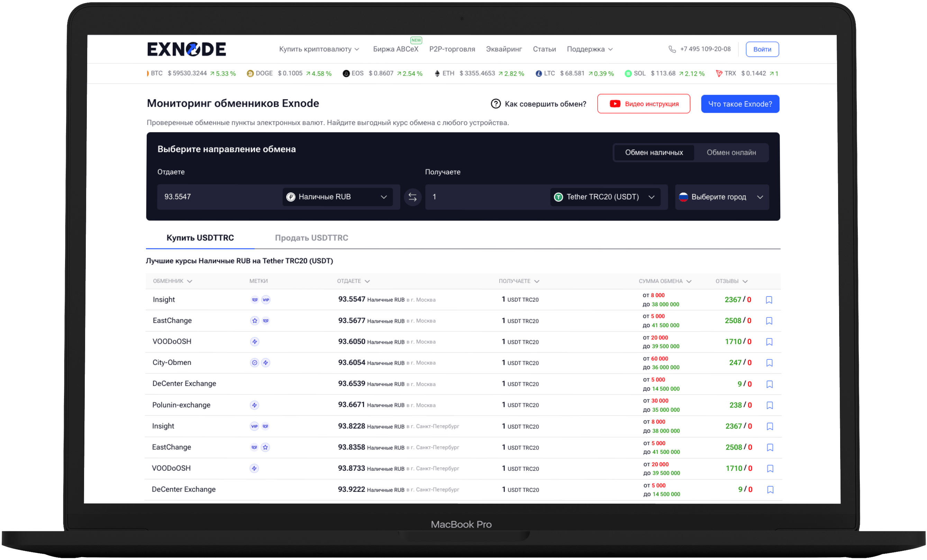Click lightning badge in VOODoOSH Москва row
Screen dimensions: 927x560
pyautogui.click(x=255, y=342)
